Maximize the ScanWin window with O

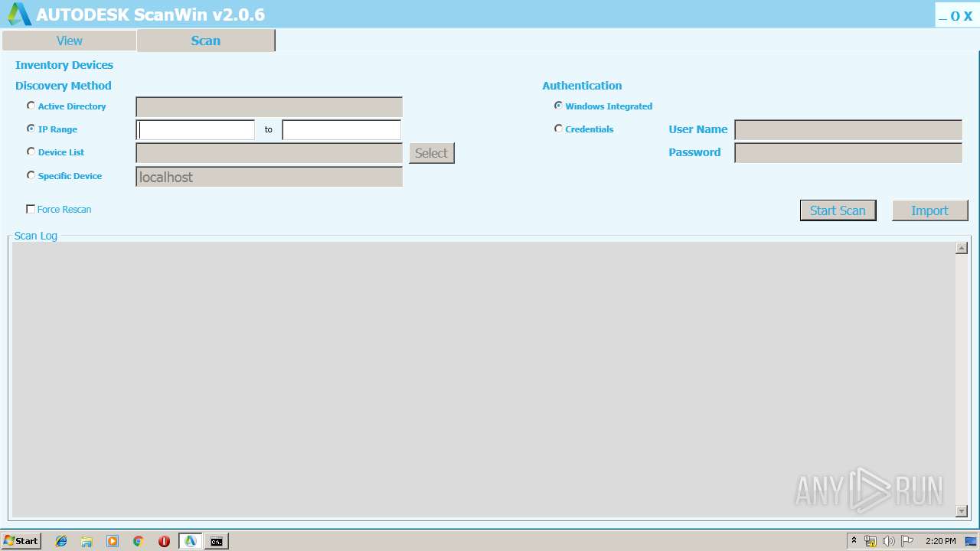[955, 16]
